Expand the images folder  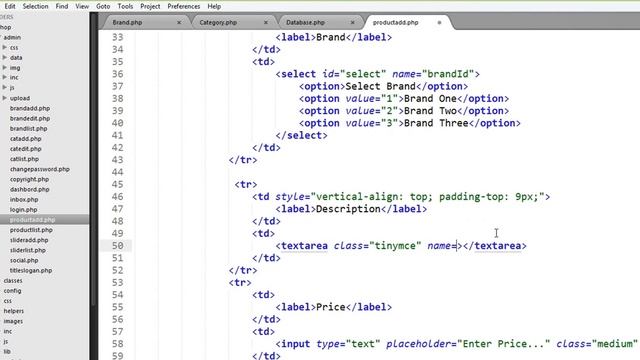pos(13,321)
